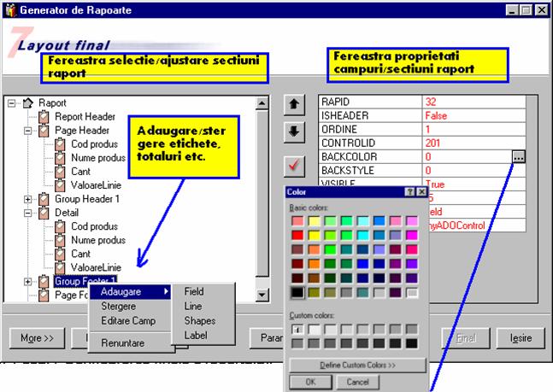Pick the black basic color swatch
Screen dimensions: 553x392
[x=296, y=293]
